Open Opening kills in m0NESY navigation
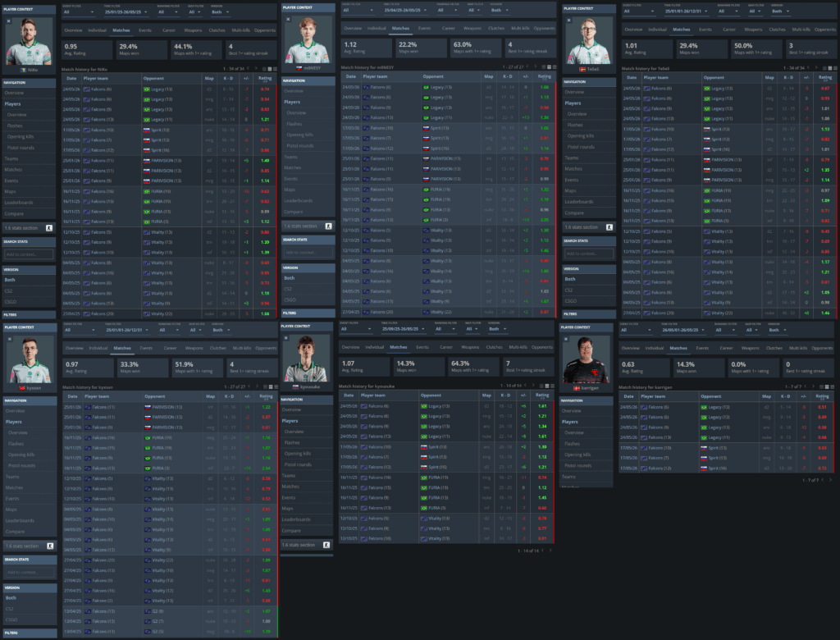Viewport: 840px width, 640px height. [x=308, y=135]
